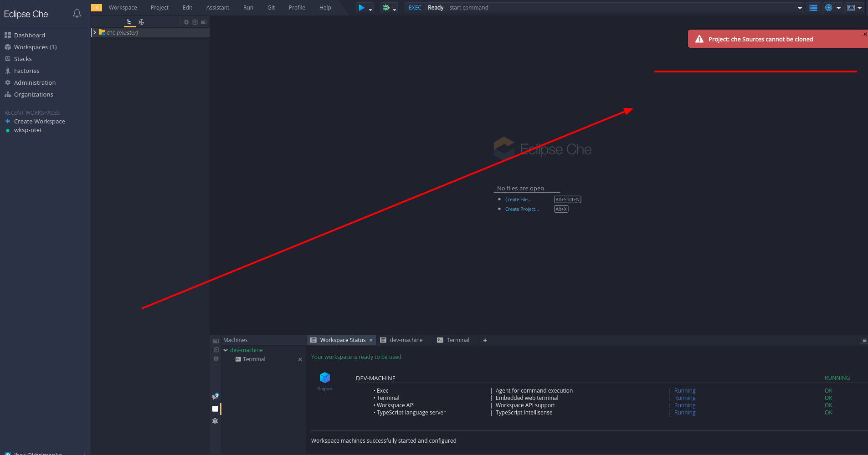Open Organizations in sidebar
The image size is (868, 455).
click(34, 94)
